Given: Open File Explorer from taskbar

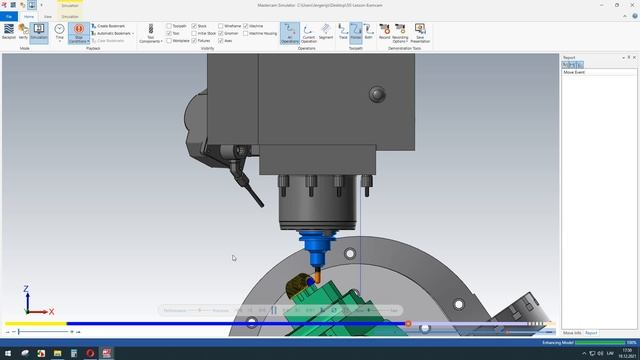Looking at the screenshot, I should point(57,353).
